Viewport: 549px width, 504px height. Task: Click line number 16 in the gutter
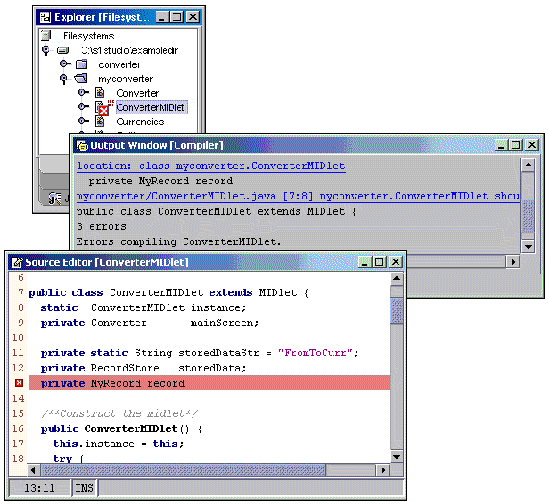coord(18,429)
